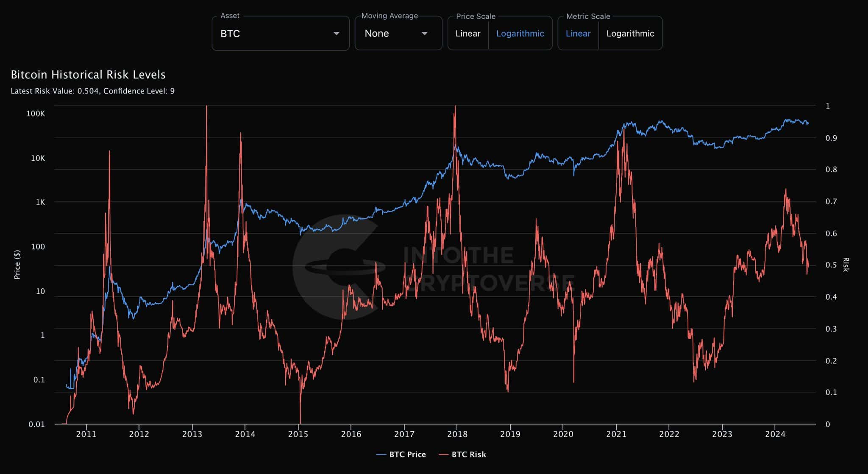Click the Bitcoin Historical Risk Levels title
This screenshot has width=868, height=474.
tap(88, 75)
